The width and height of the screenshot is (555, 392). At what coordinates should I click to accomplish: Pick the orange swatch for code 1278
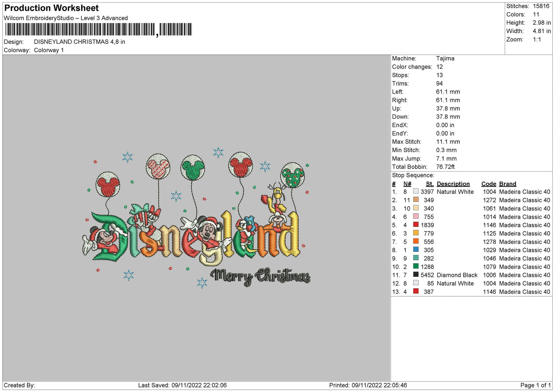tap(416, 241)
